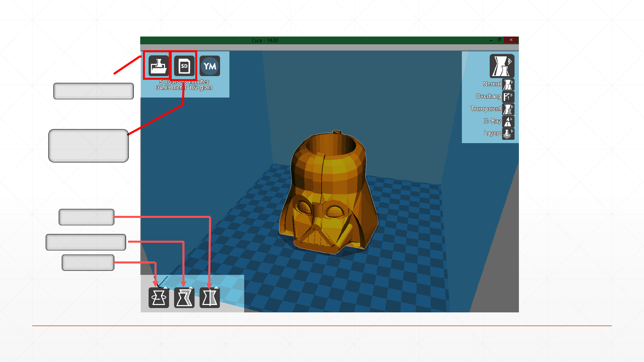The width and height of the screenshot is (644, 362).
Task: Enable Overhang view mode icon
Action: (x=508, y=97)
